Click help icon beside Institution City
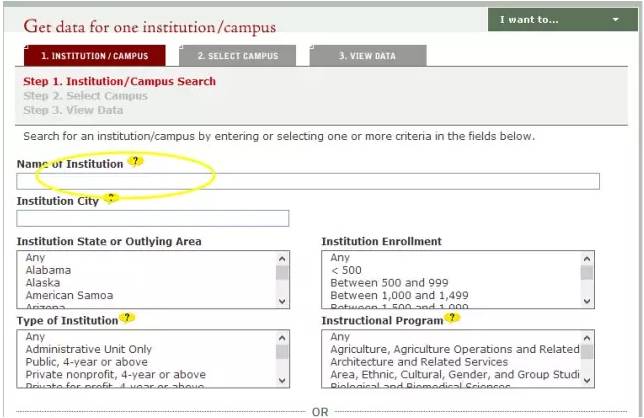The width and height of the screenshot is (644, 418). point(111,198)
